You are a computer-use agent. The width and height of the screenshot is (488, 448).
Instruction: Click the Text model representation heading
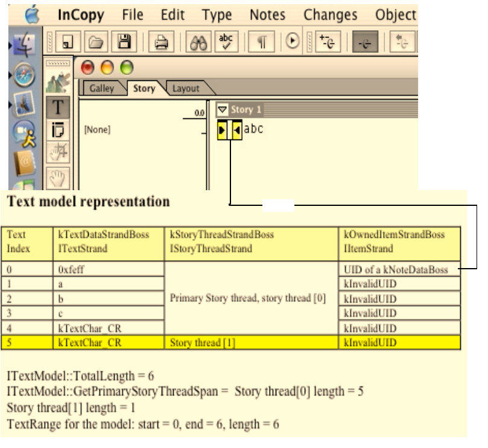89,202
